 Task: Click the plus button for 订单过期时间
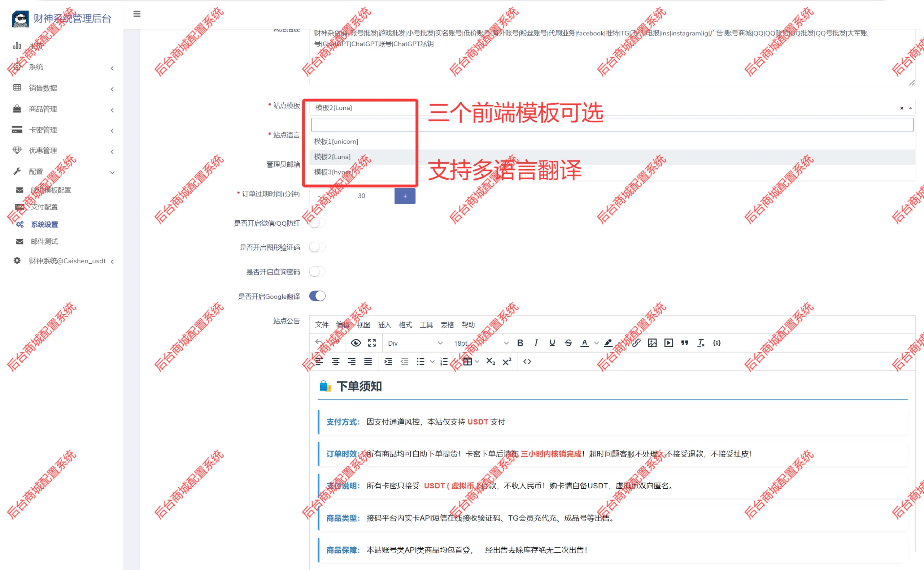pos(405,196)
